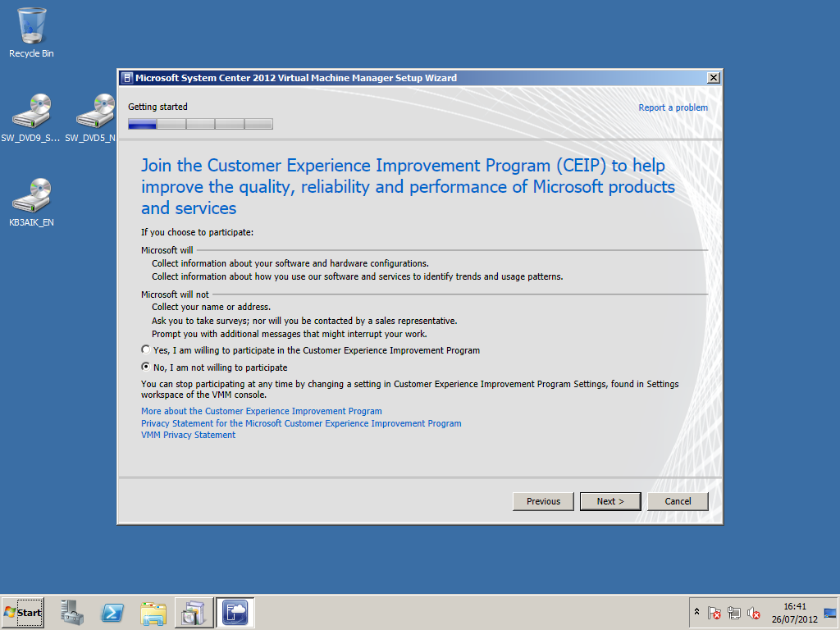Click the 'If you choose to participate:' text
This screenshot has height=630, width=840.
tap(197, 232)
